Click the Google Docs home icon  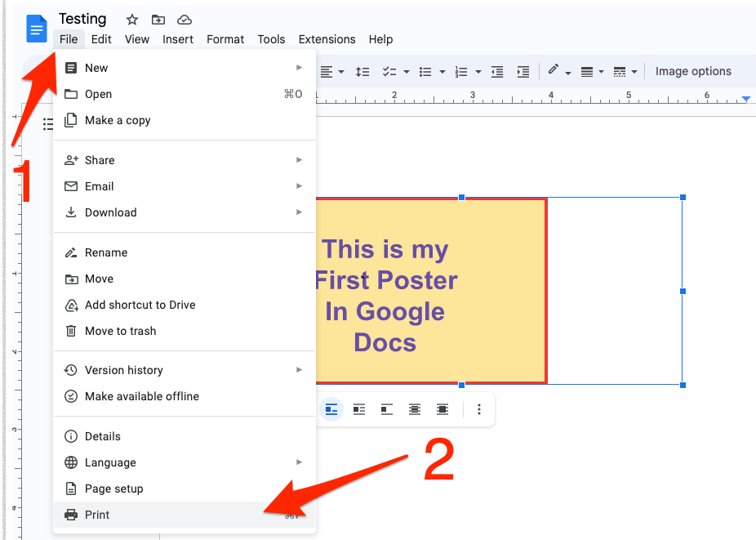[x=37, y=29]
